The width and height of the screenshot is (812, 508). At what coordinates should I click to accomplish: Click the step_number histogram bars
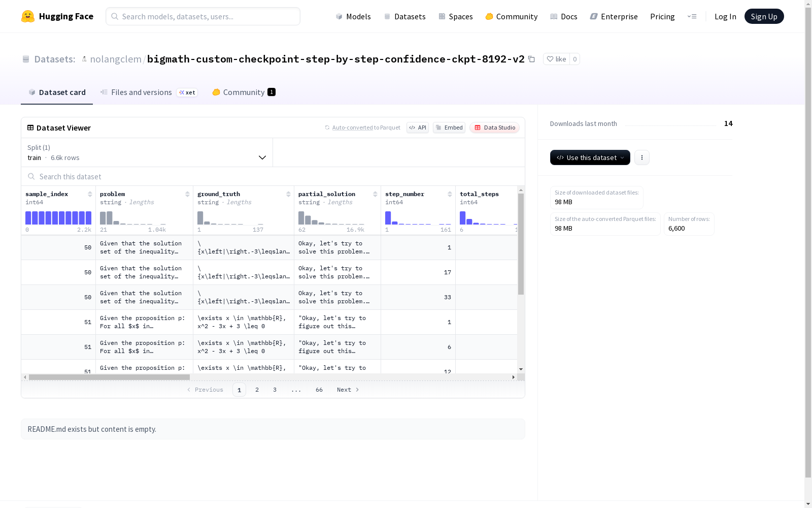click(x=418, y=218)
